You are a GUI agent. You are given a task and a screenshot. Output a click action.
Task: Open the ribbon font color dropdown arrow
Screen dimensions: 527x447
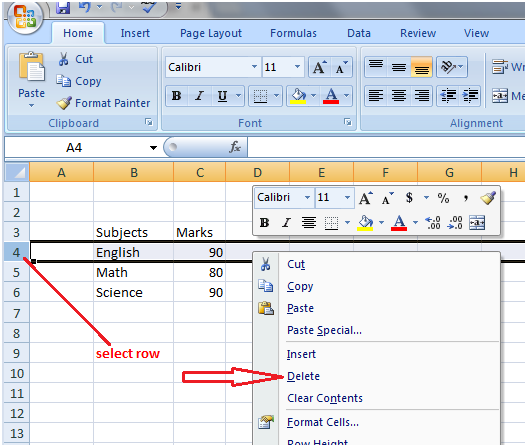pyautogui.click(x=346, y=96)
